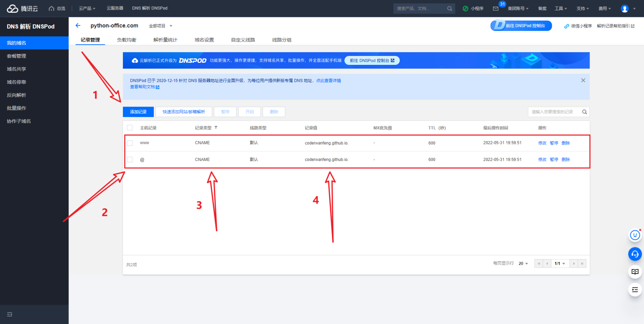Viewport: 644px width, 324px height.
Task: Open the headset customer support icon
Action: click(635, 254)
